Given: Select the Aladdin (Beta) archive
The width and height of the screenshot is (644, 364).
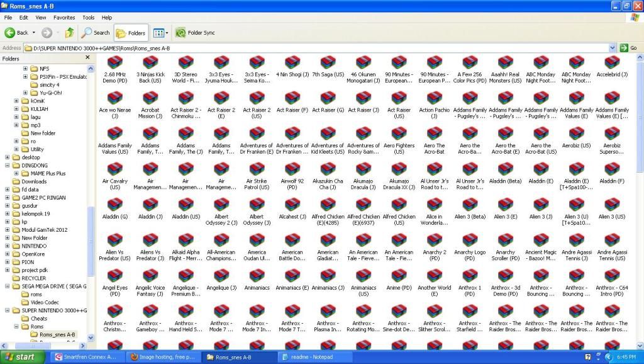Looking at the screenshot, I should pos(505,173).
